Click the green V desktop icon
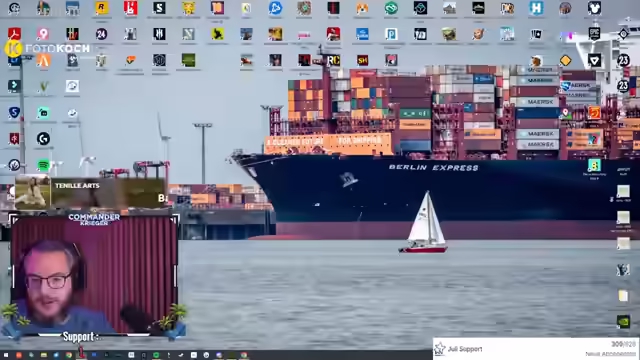Screen dimensions: 640x360 43,87
